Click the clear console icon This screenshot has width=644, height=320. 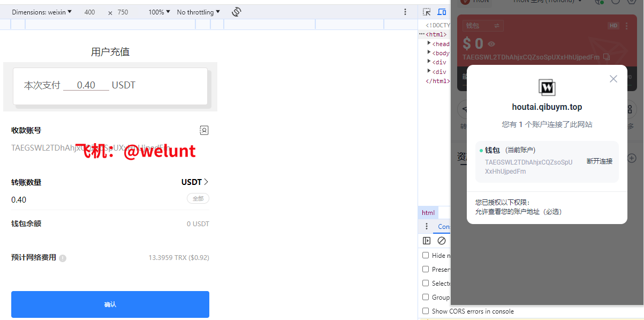pyautogui.click(x=442, y=241)
